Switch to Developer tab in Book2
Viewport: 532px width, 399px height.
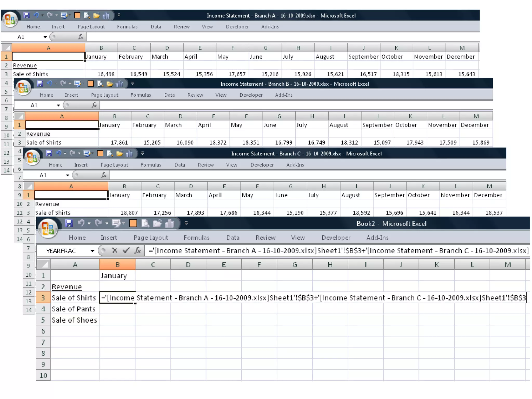click(336, 238)
